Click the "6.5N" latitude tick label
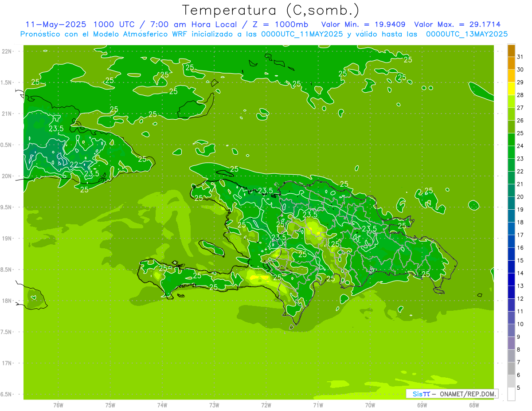 7,394
